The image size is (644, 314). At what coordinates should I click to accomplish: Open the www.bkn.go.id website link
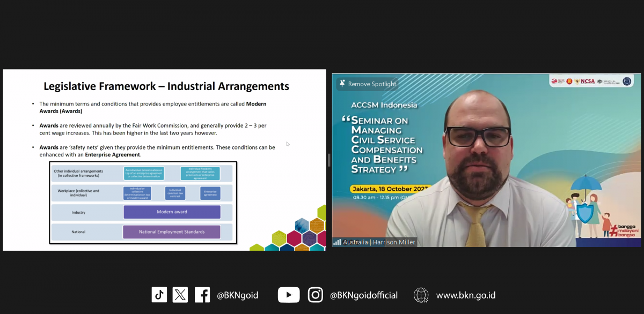465,295
